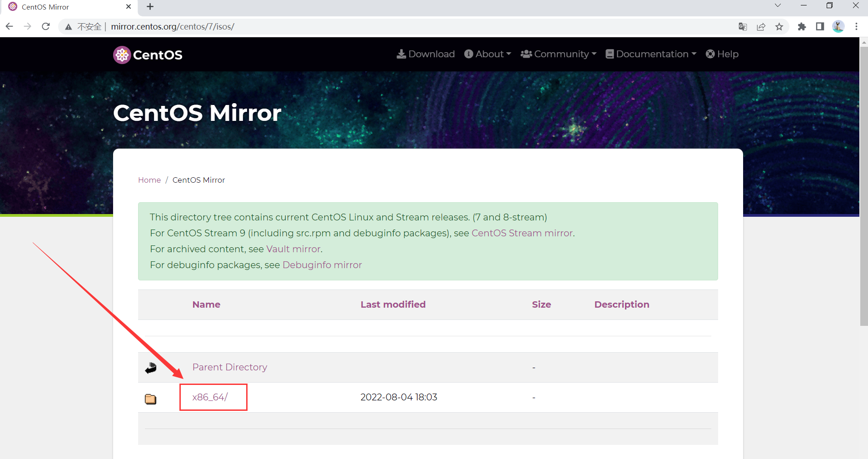Sort listing by the Size column header
Viewport: 868px width, 459px height.
tap(541, 304)
